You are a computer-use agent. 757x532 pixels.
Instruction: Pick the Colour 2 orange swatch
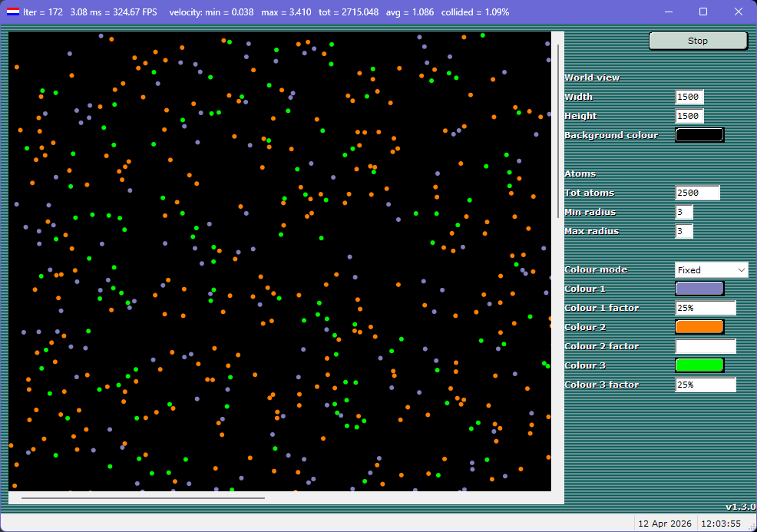tap(699, 327)
